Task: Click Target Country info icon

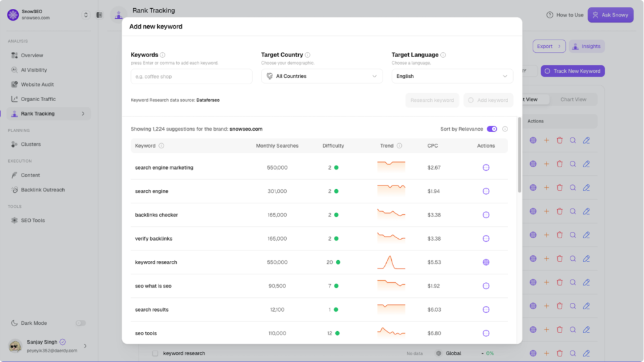Action: [x=308, y=55]
